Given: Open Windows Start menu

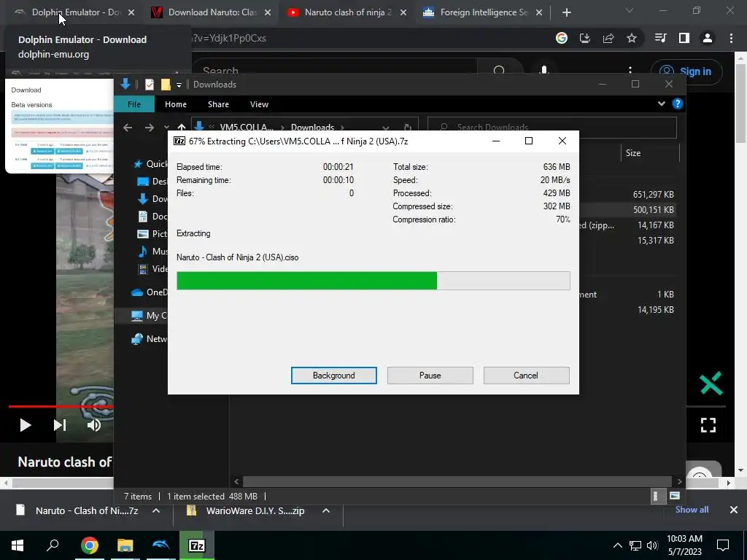Looking at the screenshot, I should point(18,545).
